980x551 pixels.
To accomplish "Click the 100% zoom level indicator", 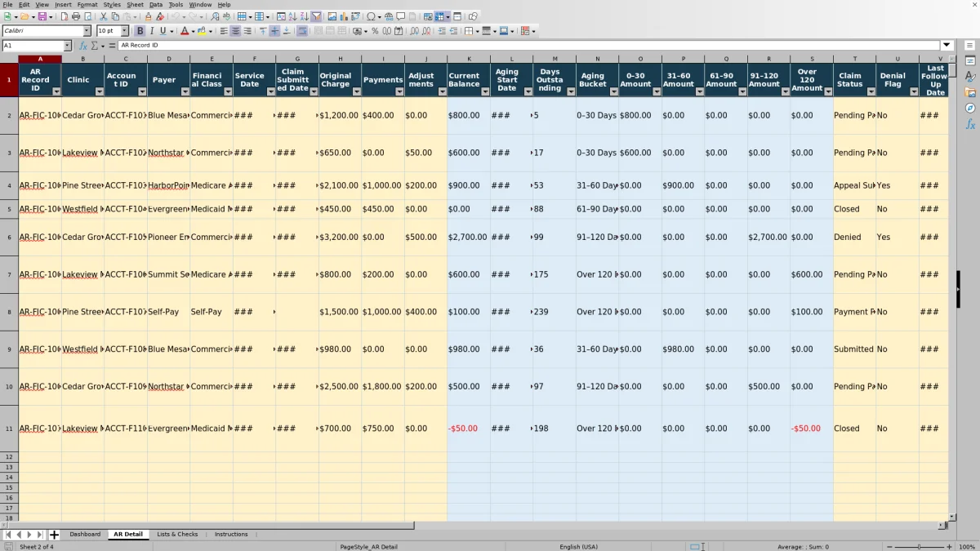I will coord(967,547).
